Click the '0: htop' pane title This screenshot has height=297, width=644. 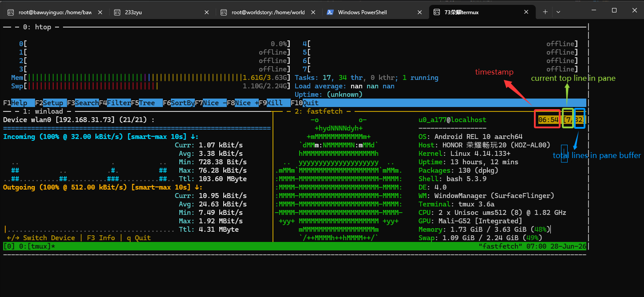coord(37,27)
